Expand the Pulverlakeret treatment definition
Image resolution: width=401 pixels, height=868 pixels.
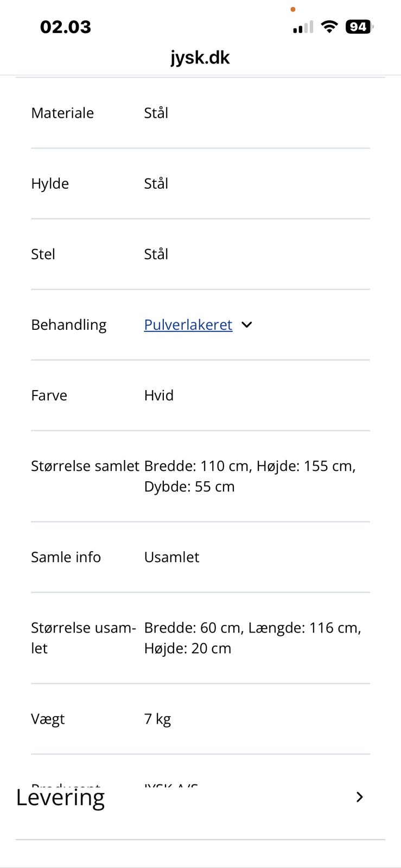188,324
